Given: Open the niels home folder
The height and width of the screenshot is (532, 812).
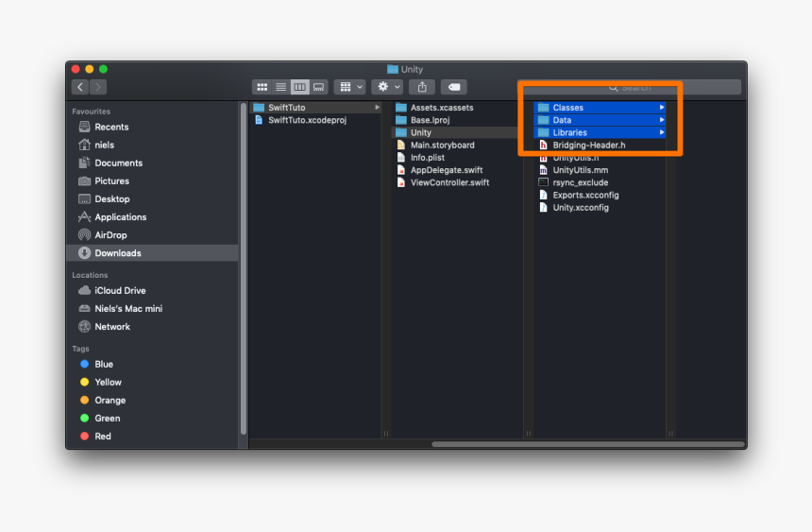Looking at the screenshot, I should 153,146.
